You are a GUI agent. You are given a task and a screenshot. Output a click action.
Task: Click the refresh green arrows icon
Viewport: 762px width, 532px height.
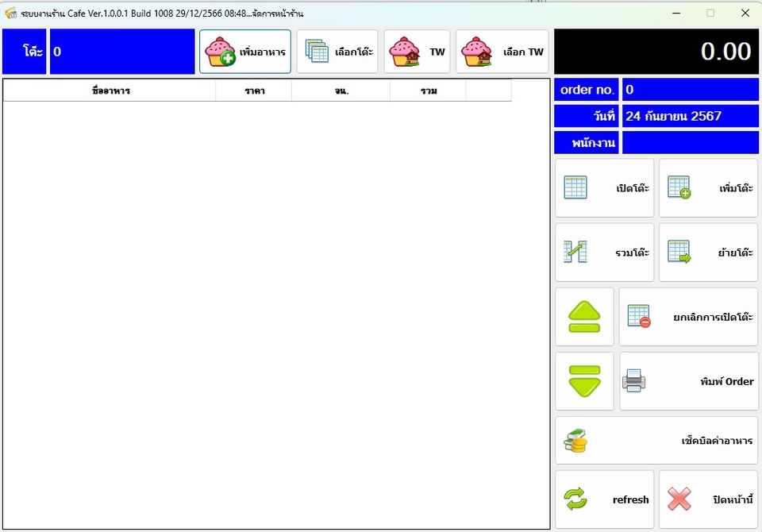pos(574,499)
